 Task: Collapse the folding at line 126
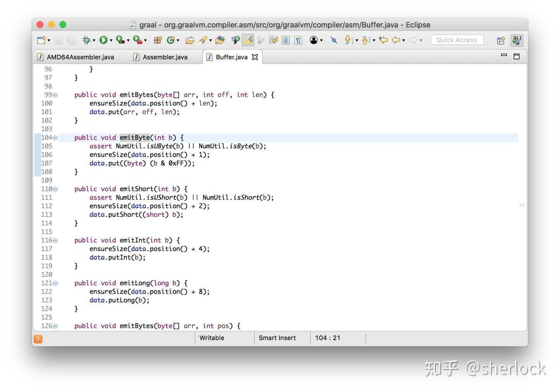55,326
